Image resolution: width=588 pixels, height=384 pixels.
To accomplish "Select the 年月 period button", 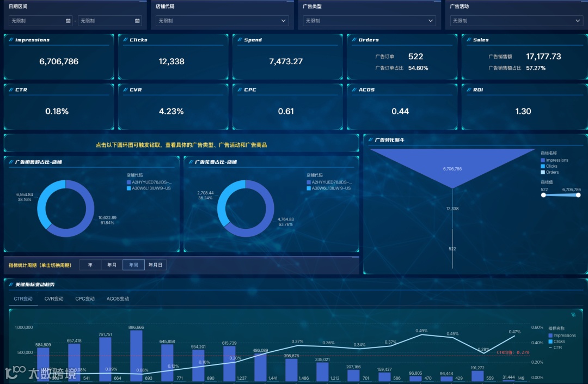I will click(112, 265).
